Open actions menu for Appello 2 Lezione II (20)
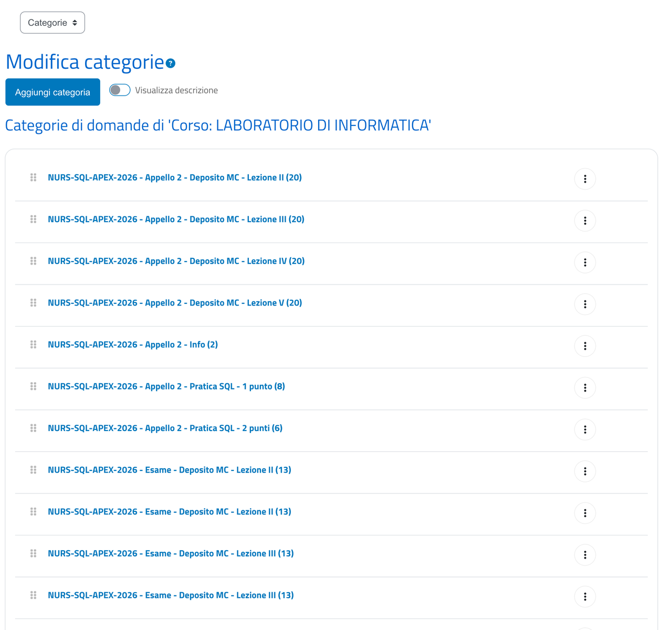Screen dimensions: 672x630 pyautogui.click(x=585, y=179)
